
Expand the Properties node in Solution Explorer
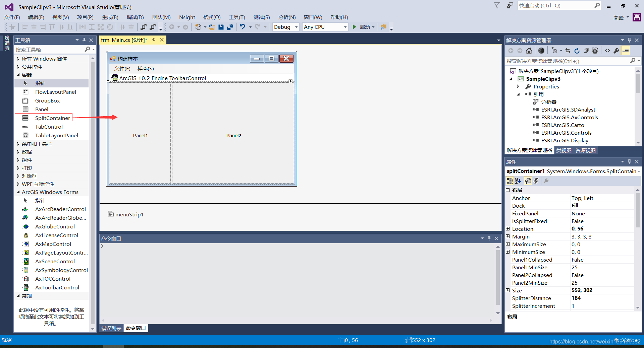pos(518,86)
